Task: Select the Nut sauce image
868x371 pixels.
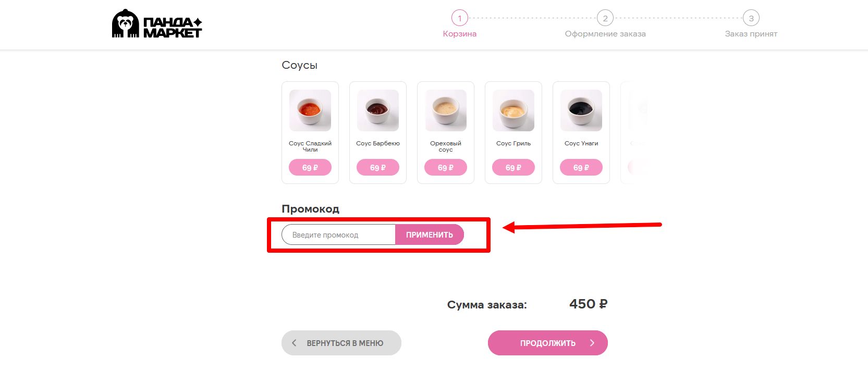Action: (446, 110)
